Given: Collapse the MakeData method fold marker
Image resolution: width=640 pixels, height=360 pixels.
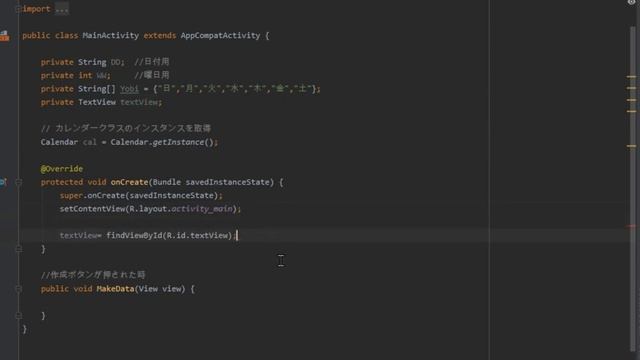Looking at the screenshot, I should coord(18,289).
